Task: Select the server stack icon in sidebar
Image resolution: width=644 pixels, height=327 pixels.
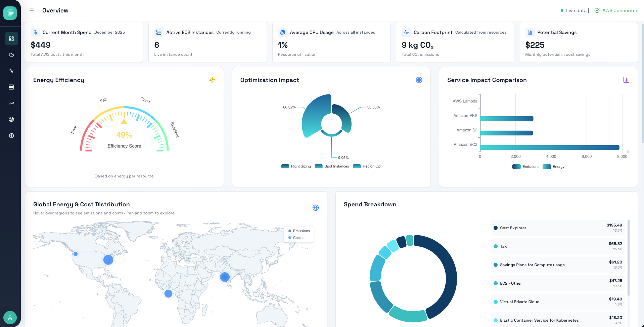Action: pyautogui.click(x=11, y=87)
